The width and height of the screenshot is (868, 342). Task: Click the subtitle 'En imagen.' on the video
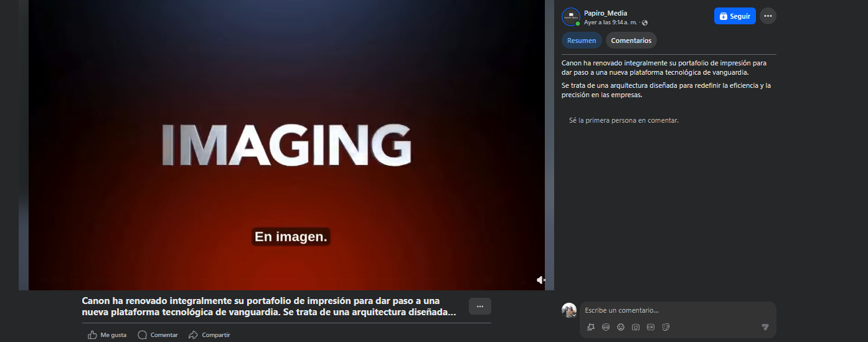[x=291, y=237]
